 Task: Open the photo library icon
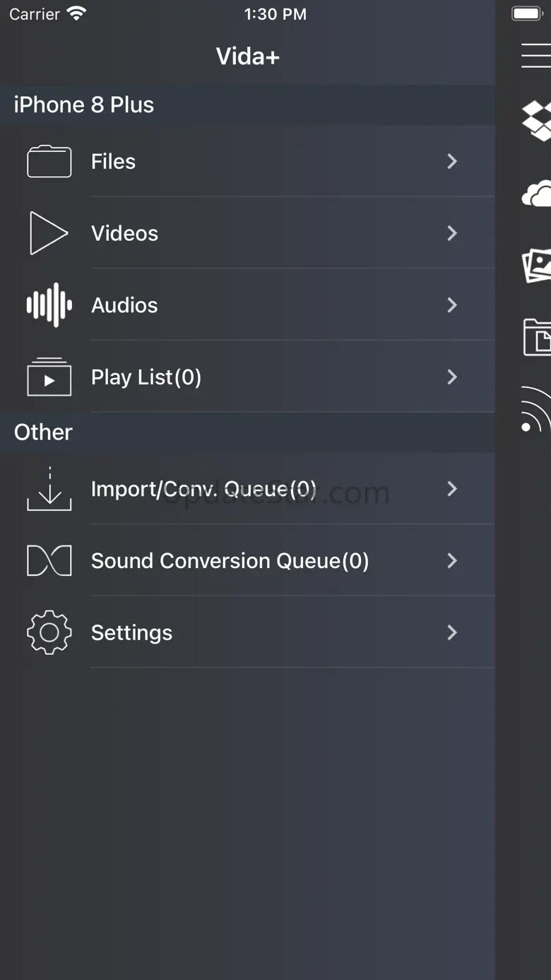537,266
